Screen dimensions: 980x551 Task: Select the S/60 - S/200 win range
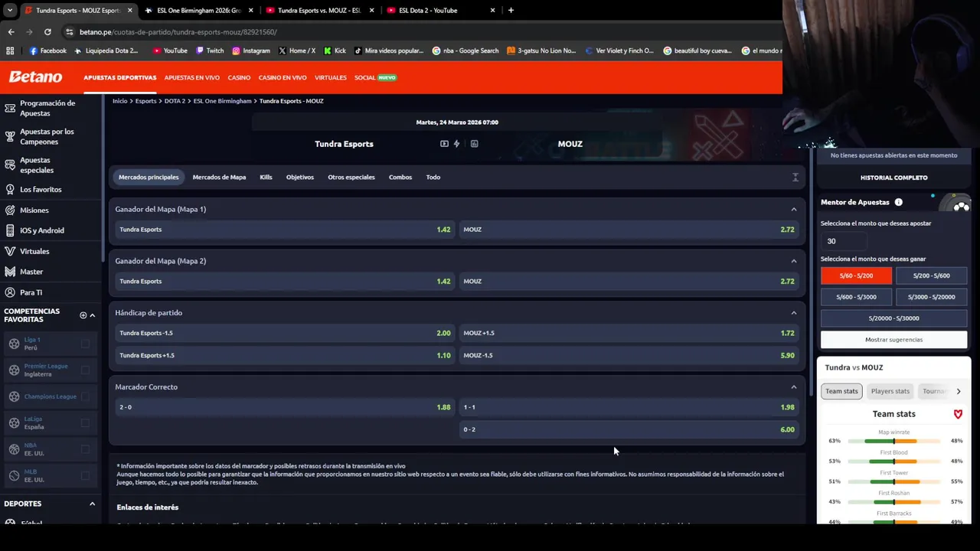tap(856, 275)
